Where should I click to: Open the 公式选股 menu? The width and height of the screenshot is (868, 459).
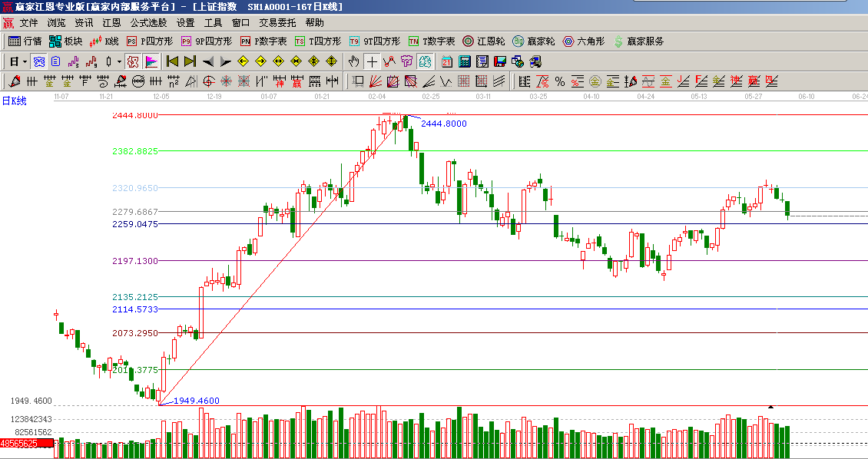point(148,23)
